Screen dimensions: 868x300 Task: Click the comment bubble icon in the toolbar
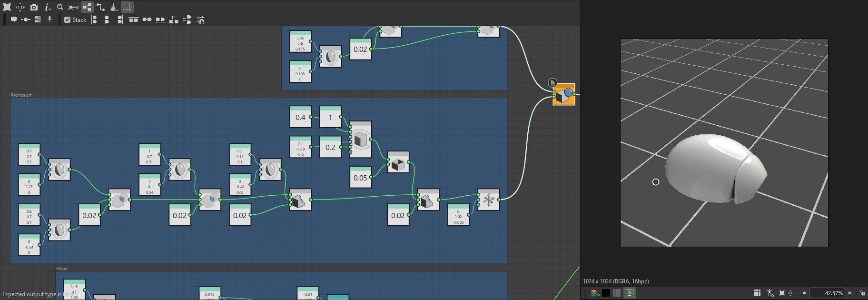point(14,20)
